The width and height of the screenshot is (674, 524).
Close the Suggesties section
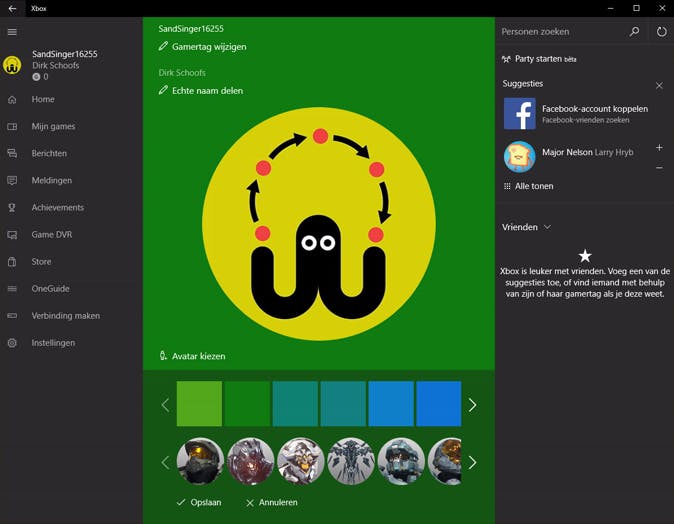pyautogui.click(x=659, y=86)
